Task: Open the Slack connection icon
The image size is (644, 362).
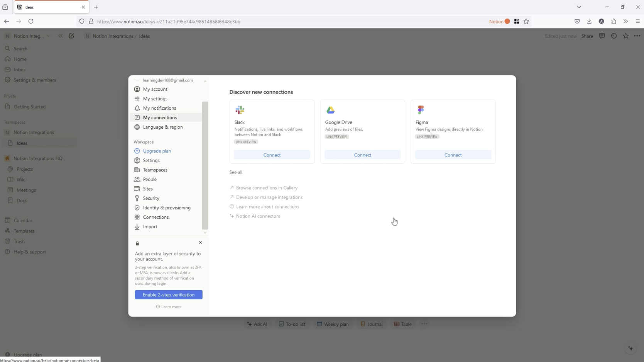Action: tap(240, 110)
